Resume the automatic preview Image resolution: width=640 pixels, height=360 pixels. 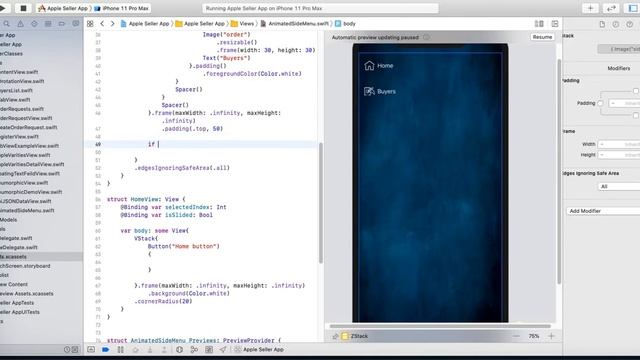point(542,37)
